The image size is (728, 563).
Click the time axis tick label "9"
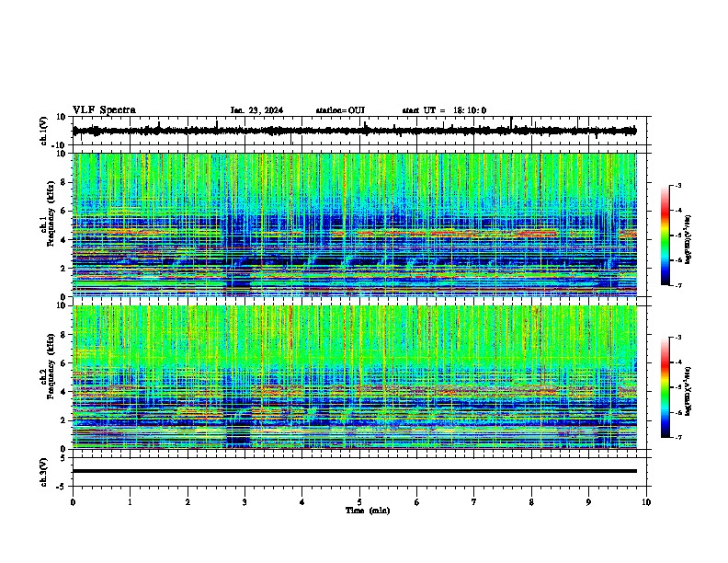coord(588,502)
